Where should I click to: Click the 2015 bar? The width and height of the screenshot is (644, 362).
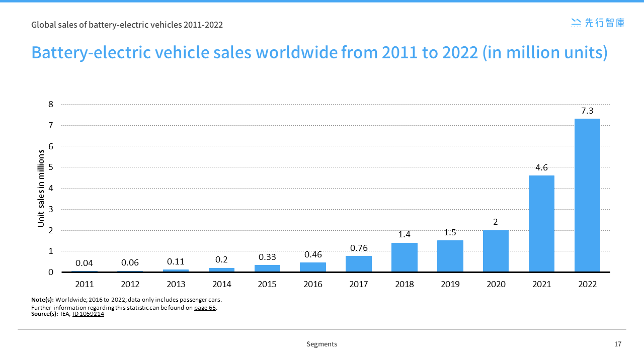[x=267, y=268]
